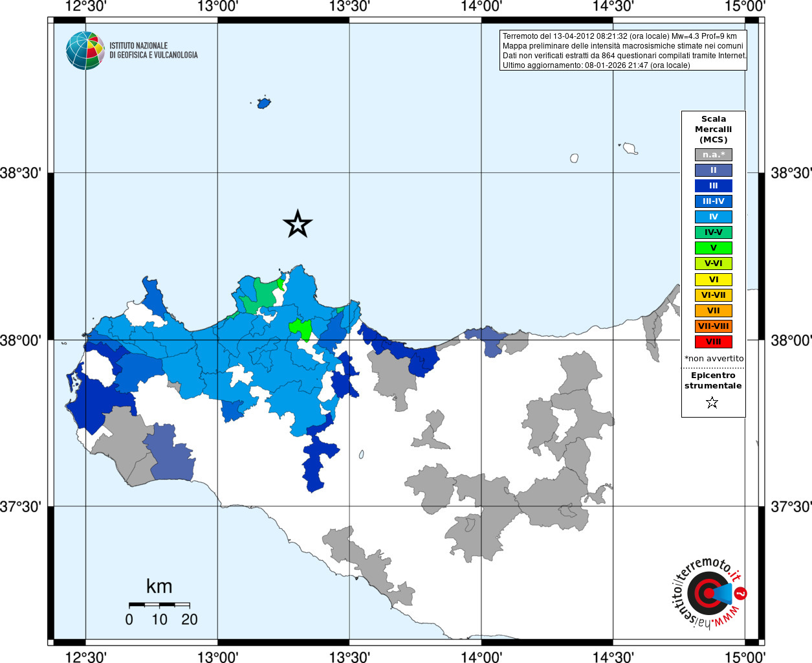812x663 pixels.
Task: Click the 'Epicentro strumentale' label
Action: 713,381
